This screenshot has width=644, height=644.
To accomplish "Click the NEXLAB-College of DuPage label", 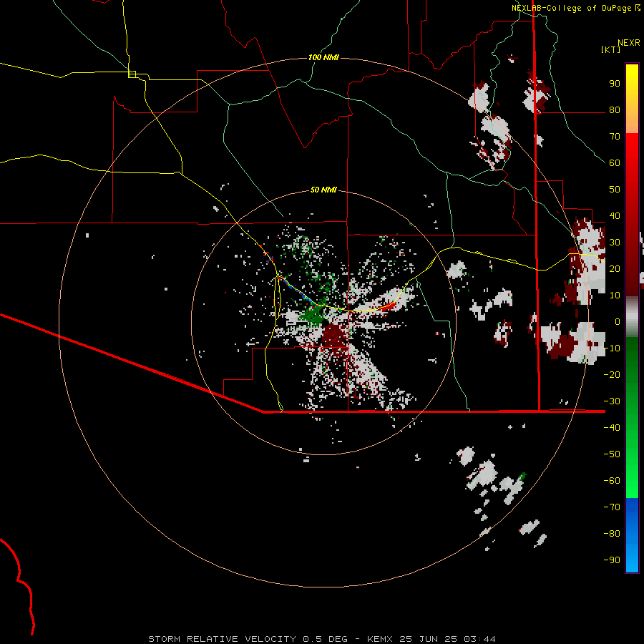I will 571,8.
